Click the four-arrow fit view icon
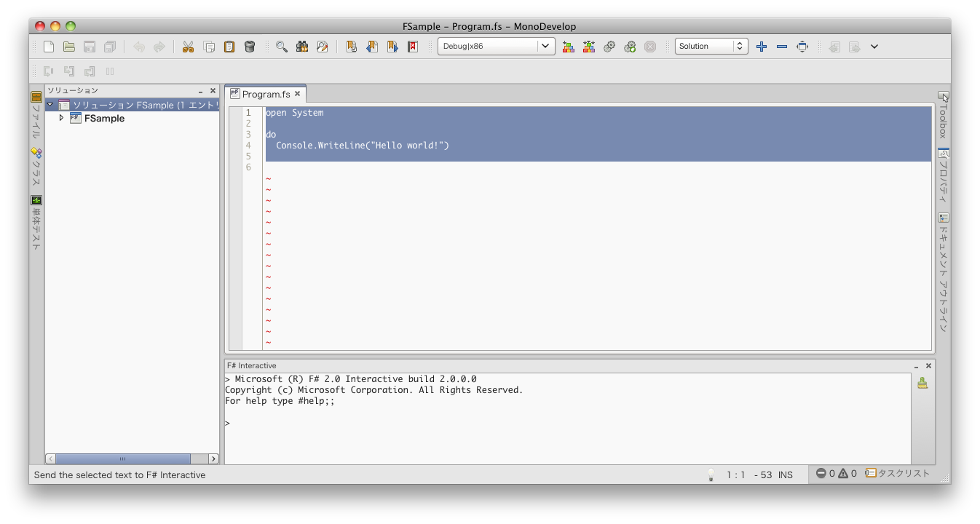This screenshot has height=524, width=980. [x=802, y=47]
